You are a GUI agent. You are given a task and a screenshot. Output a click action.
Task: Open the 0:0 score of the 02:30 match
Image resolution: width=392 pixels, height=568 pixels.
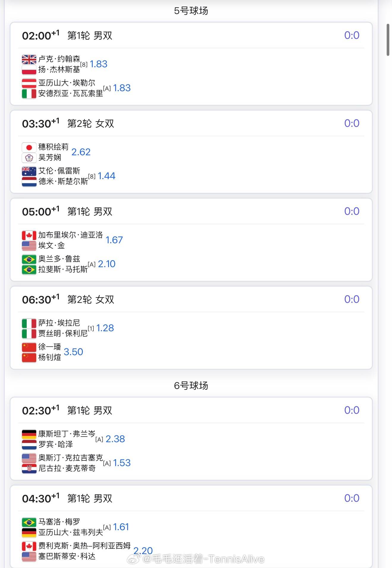pos(352,410)
